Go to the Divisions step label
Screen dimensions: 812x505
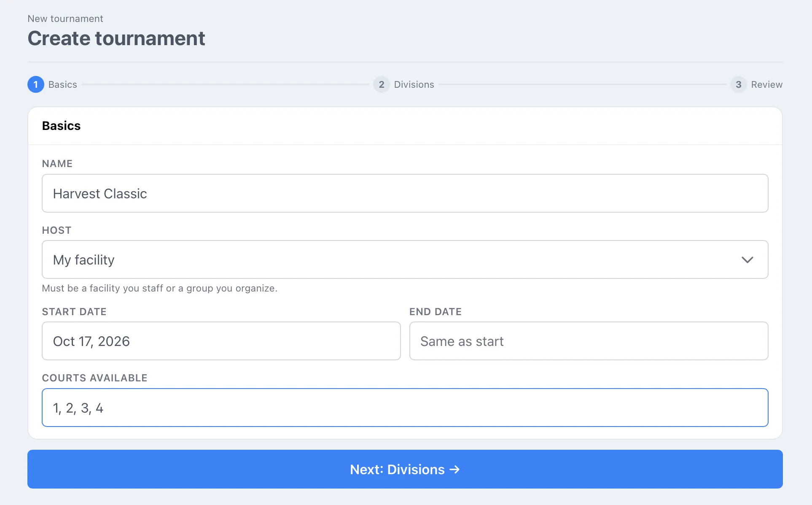click(x=414, y=84)
